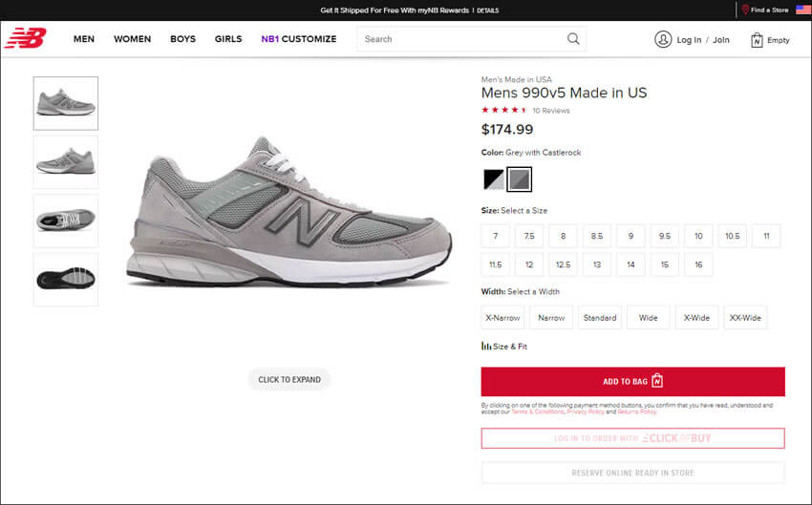The height and width of the screenshot is (505, 812).
Task: Open the account profile icon
Action: pyautogui.click(x=662, y=39)
